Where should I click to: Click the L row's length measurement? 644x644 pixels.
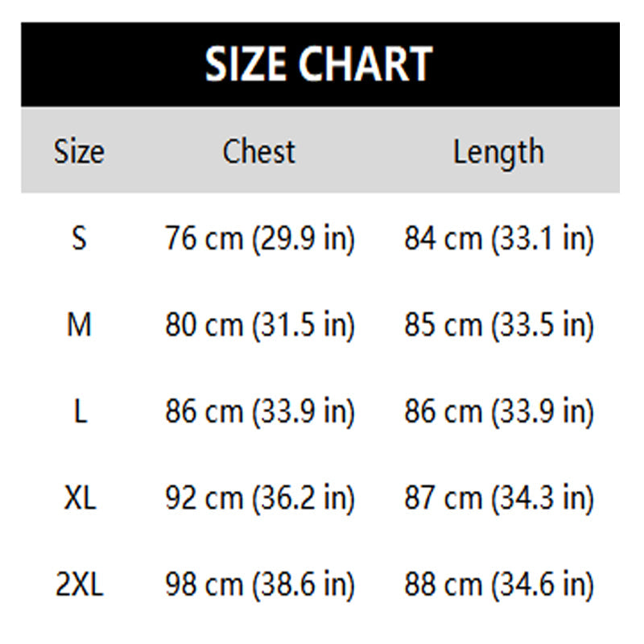[x=498, y=412]
